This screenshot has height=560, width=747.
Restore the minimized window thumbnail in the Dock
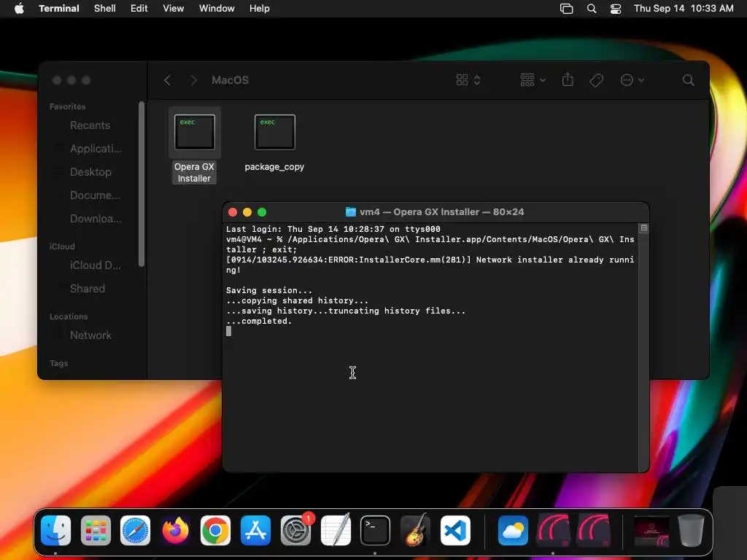coord(651,531)
